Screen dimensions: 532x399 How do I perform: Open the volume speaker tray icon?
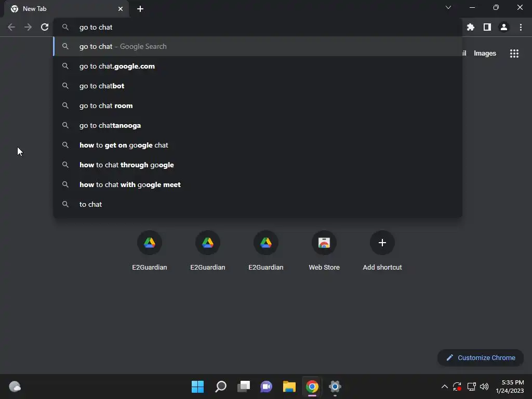[x=484, y=387]
